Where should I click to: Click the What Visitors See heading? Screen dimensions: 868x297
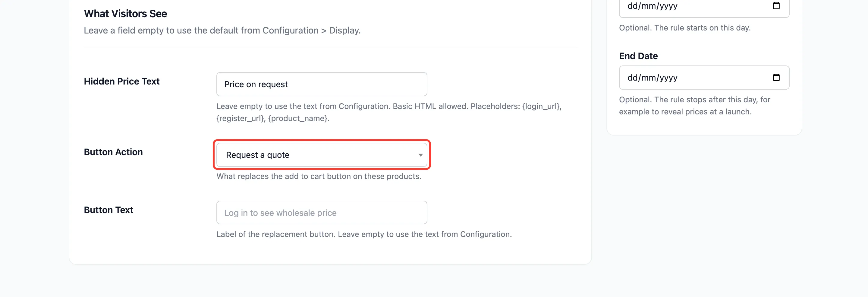[x=125, y=14]
